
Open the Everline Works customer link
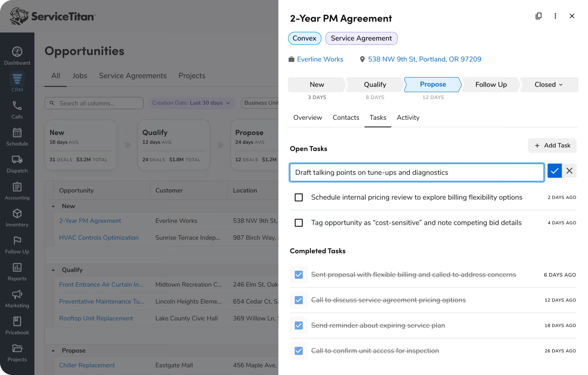pos(320,59)
